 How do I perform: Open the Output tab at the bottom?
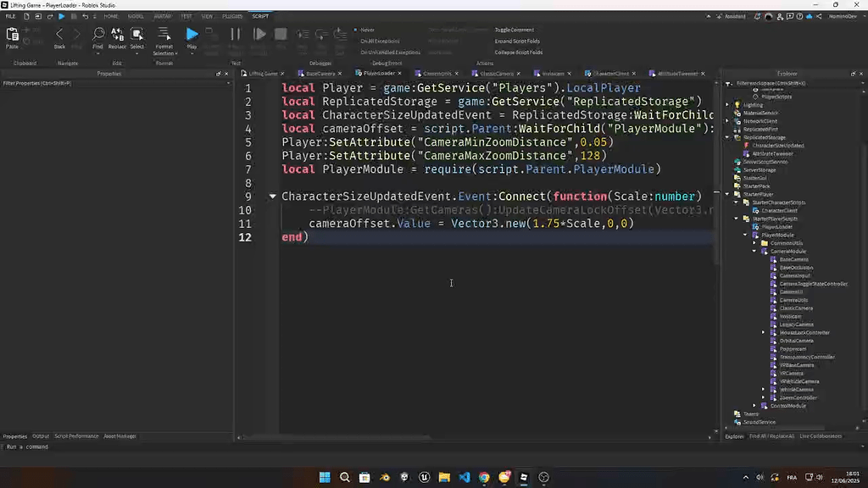click(x=41, y=436)
